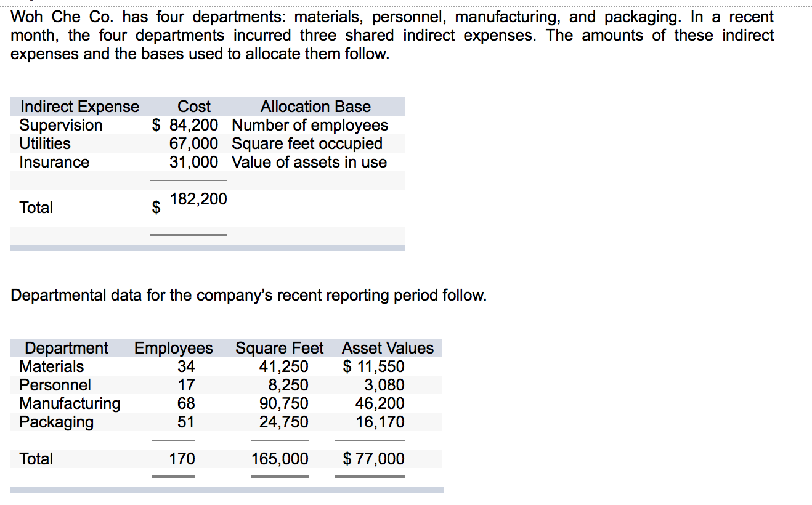This screenshot has height=505, width=812.
Task: Click the 'Allocation Base' column header
Action: [315, 107]
